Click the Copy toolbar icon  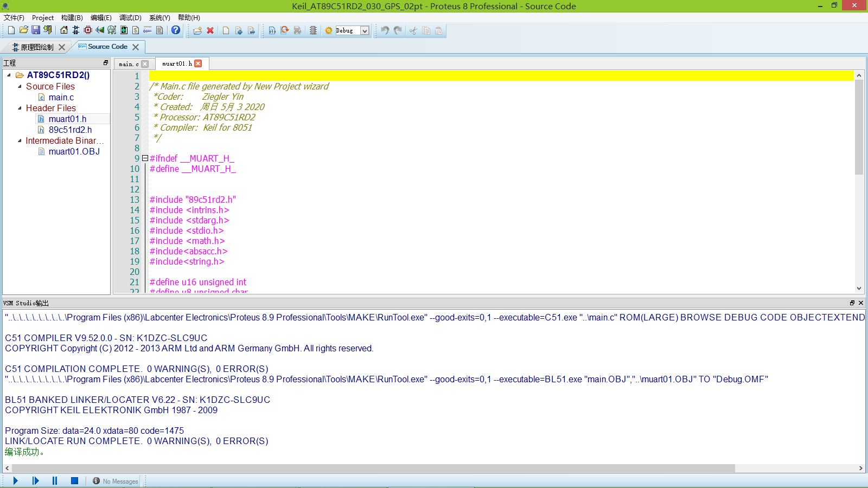pyautogui.click(x=426, y=30)
